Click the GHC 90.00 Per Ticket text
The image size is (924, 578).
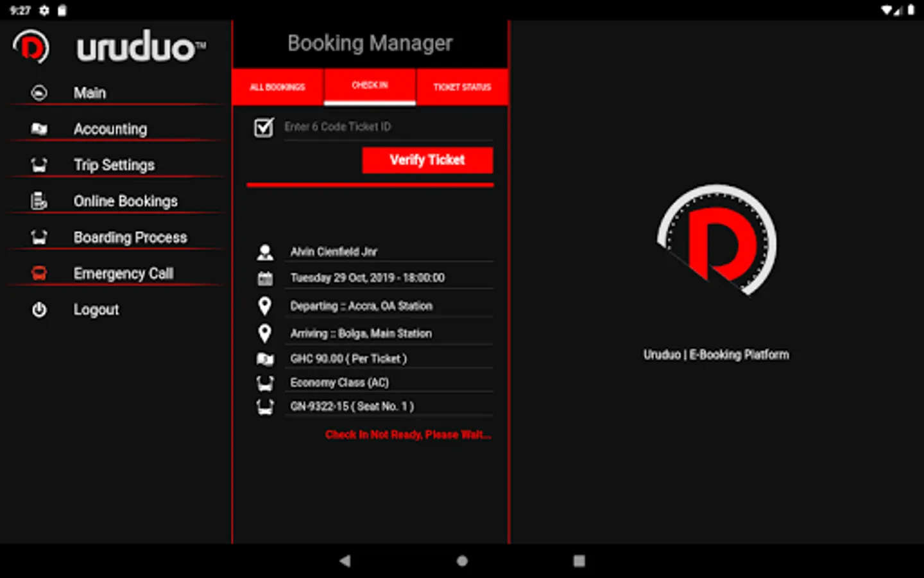(x=348, y=359)
